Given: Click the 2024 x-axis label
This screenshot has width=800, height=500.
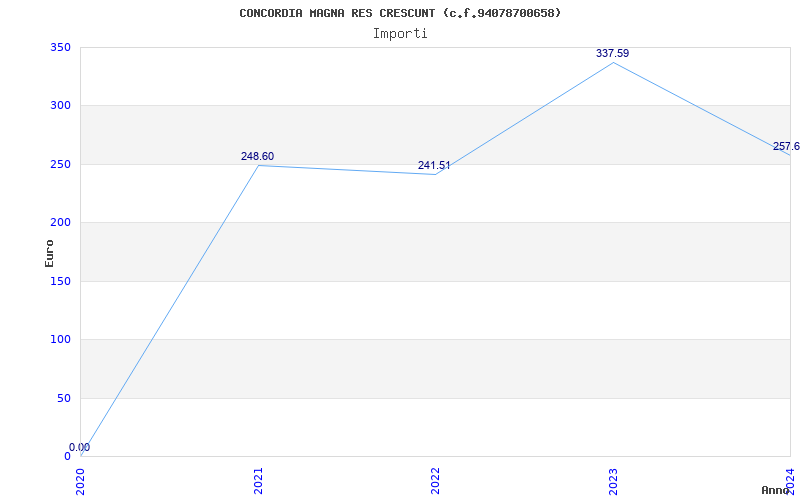Looking at the screenshot, I should click(x=790, y=481).
